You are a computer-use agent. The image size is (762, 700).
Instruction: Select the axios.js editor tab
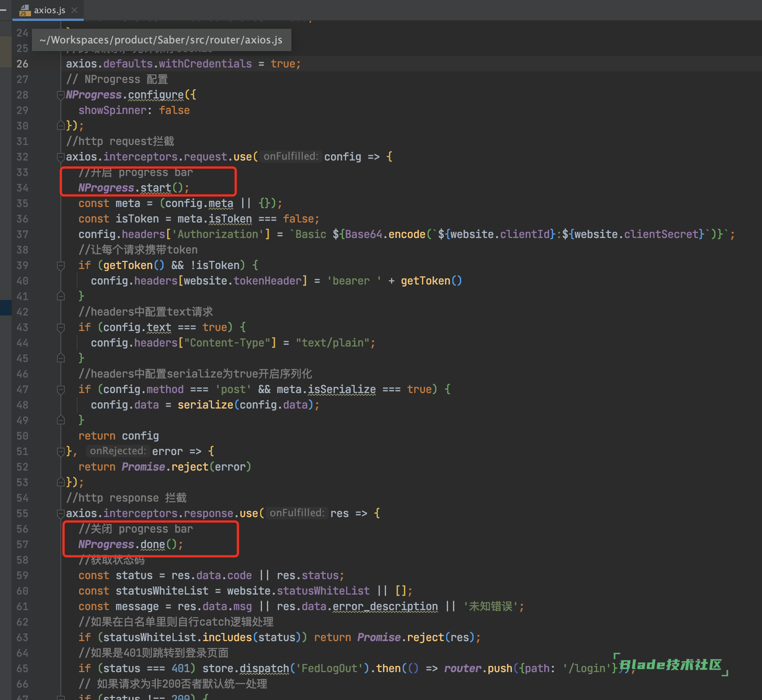[x=48, y=10]
